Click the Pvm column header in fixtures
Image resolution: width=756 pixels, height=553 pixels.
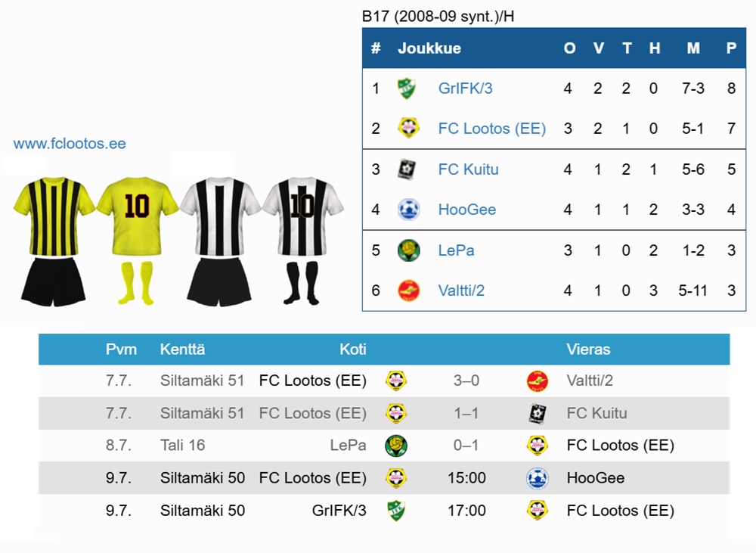click(x=121, y=350)
